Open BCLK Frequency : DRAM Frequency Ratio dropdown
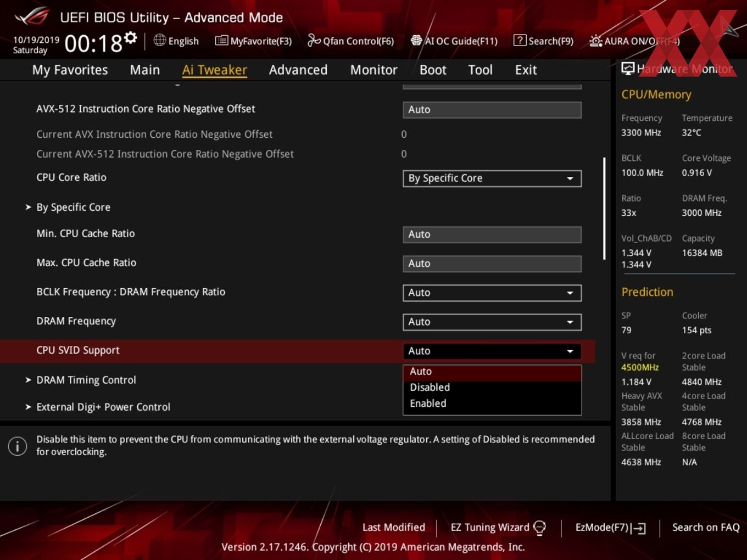 tap(492, 293)
